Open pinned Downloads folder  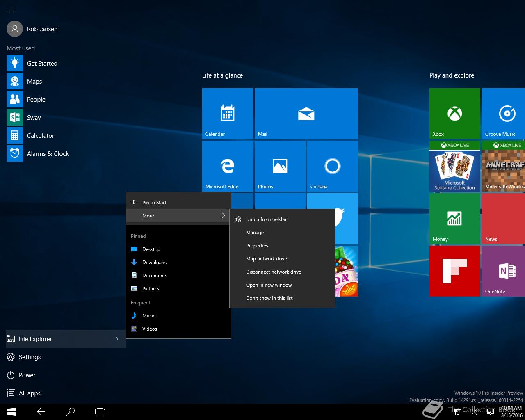(x=178, y=262)
